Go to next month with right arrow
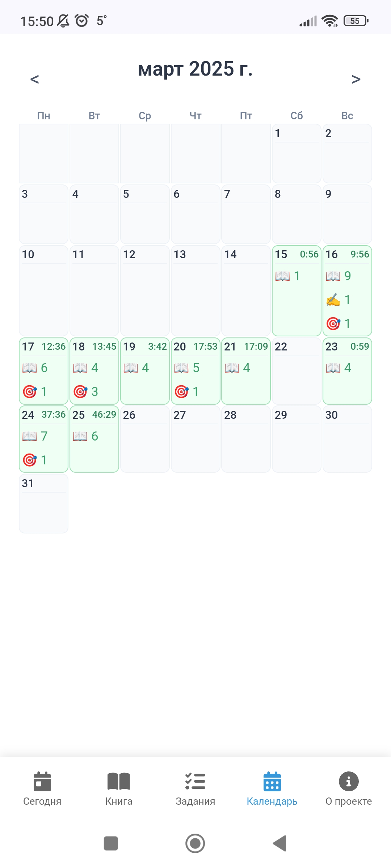 [x=356, y=79]
